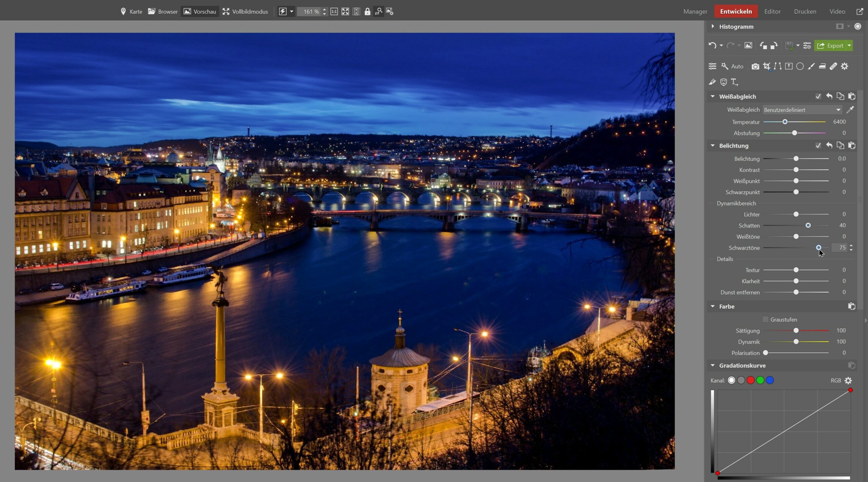Click the green Export button
The image size is (868, 482).
[830, 45]
